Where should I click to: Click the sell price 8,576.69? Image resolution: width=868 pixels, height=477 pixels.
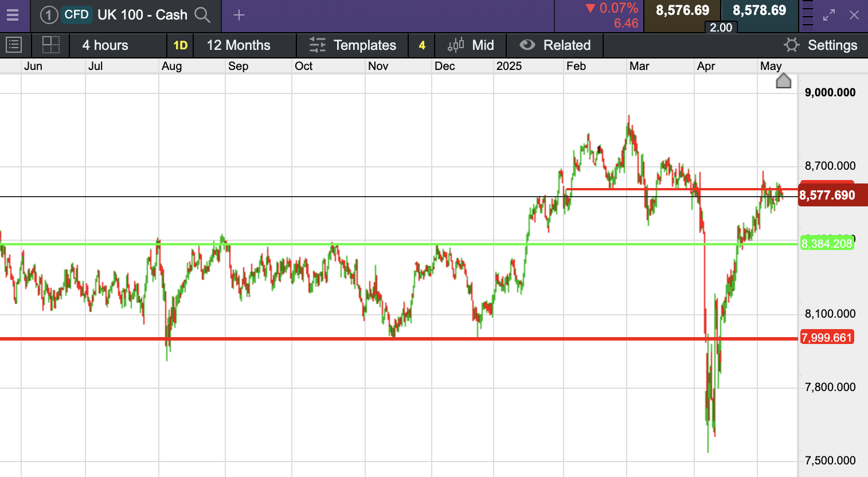coord(682,10)
